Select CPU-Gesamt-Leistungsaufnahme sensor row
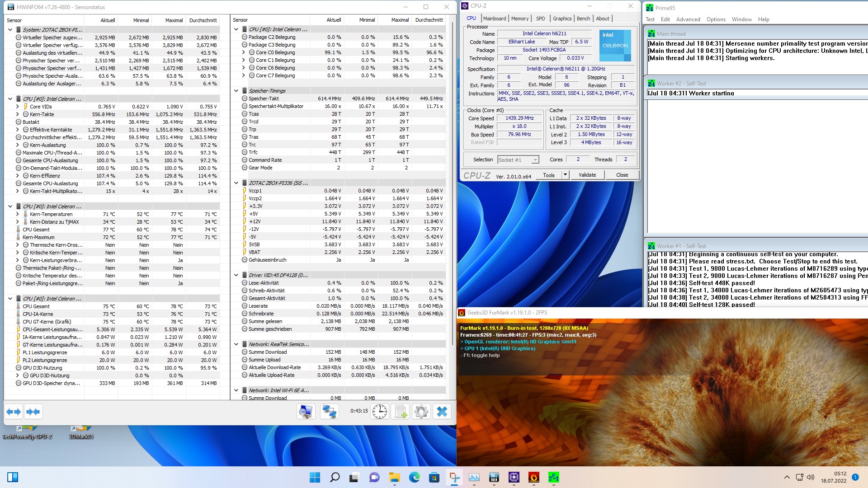This screenshot has height=488, width=868. point(112,329)
